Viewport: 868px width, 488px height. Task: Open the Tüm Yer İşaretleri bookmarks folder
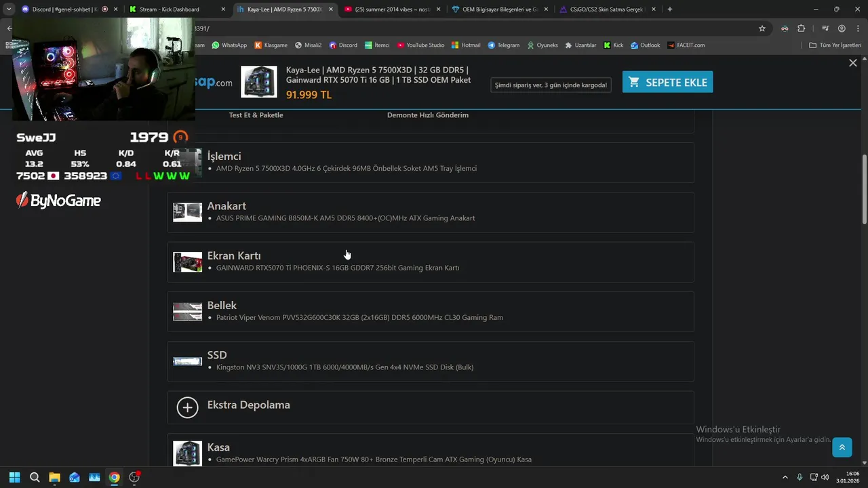click(x=835, y=45)
